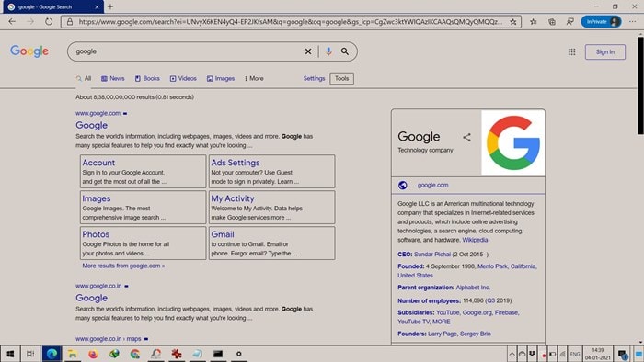This screenshot has width=644, height=362.
Task: Click the Sign in button
Action: (605, 52)
